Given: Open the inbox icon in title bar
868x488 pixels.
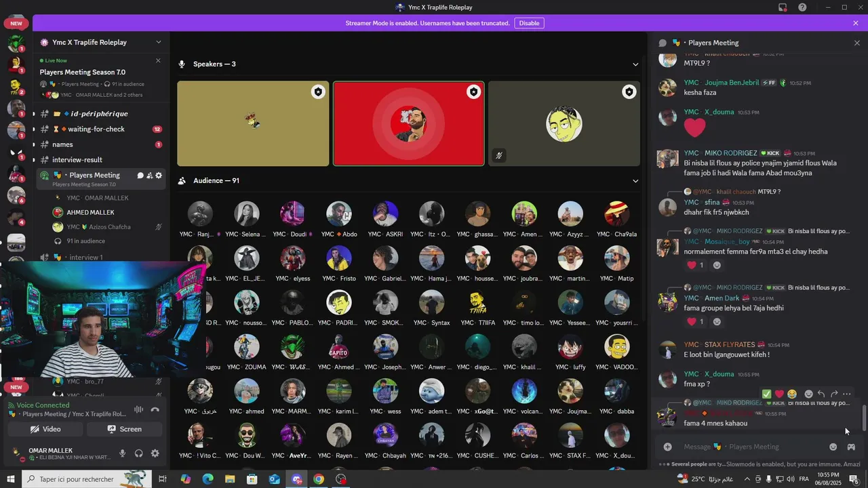Looking at the screenshot, I should 783,7.
